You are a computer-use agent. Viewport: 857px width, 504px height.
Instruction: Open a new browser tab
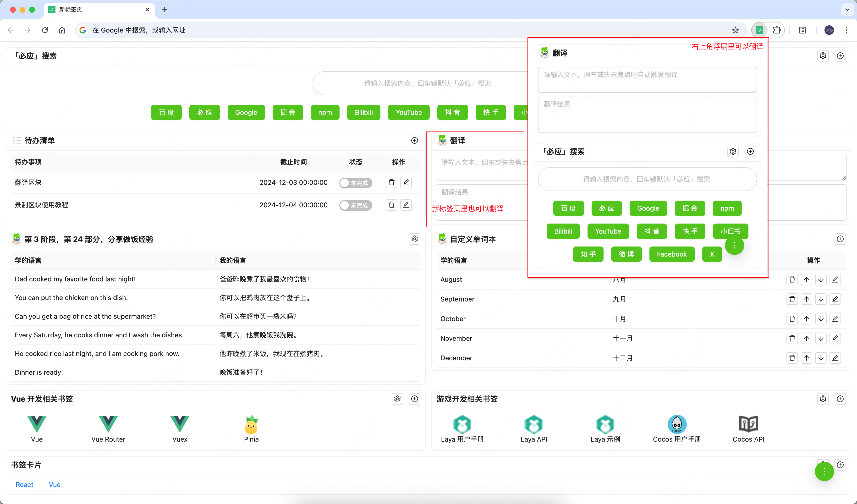pyautogui.click(x=165, y=10)
